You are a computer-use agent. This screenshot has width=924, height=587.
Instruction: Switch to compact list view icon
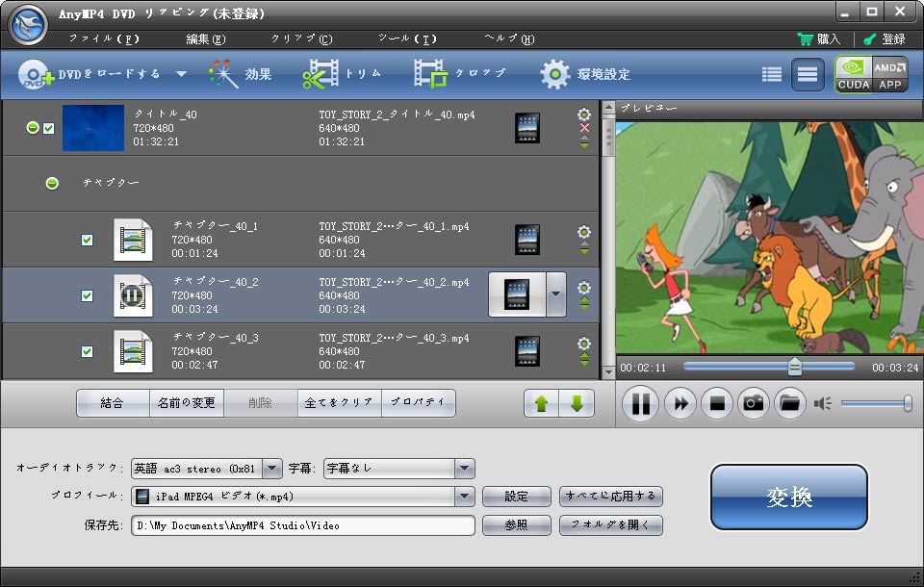[771, 74]
